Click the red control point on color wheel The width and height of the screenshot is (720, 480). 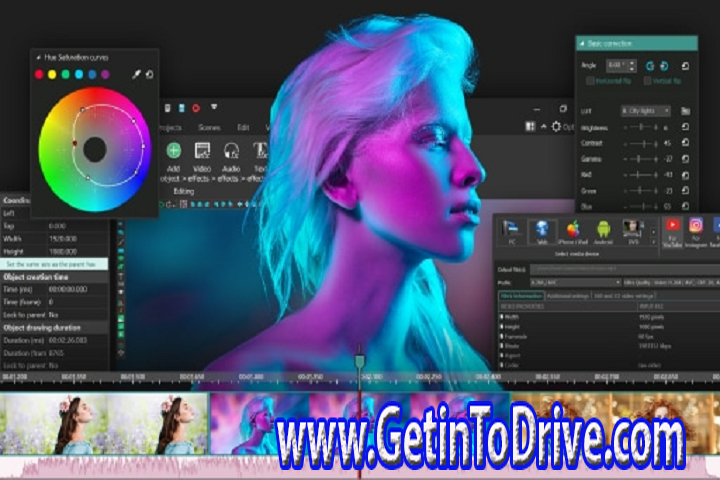point(75,143)
